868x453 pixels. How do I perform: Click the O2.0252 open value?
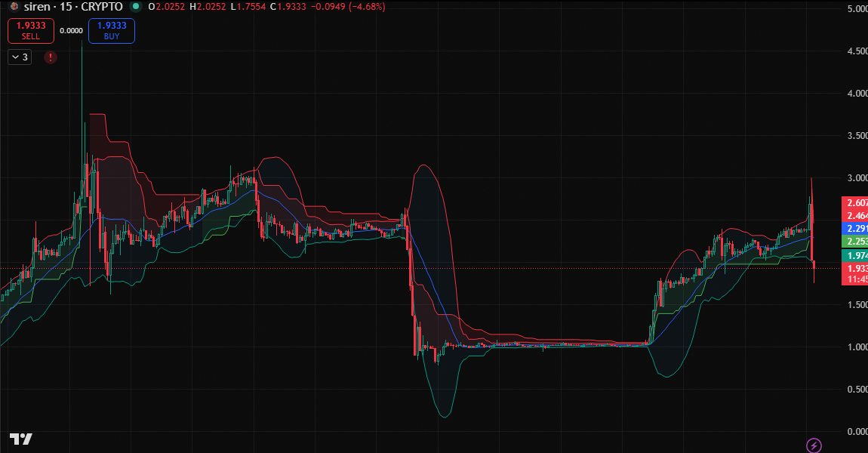pos(167,7)
